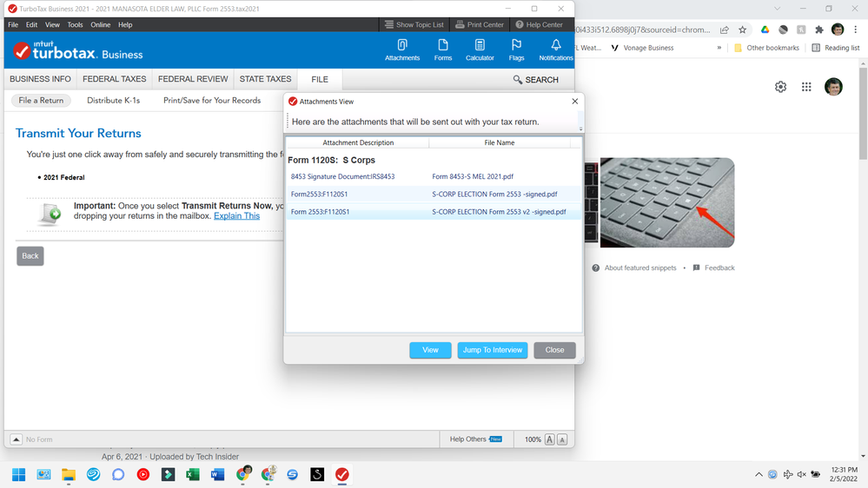Click the Chrome share page icon
The width and height of the screenshot is (868, 488).
(x=724, y=30)
